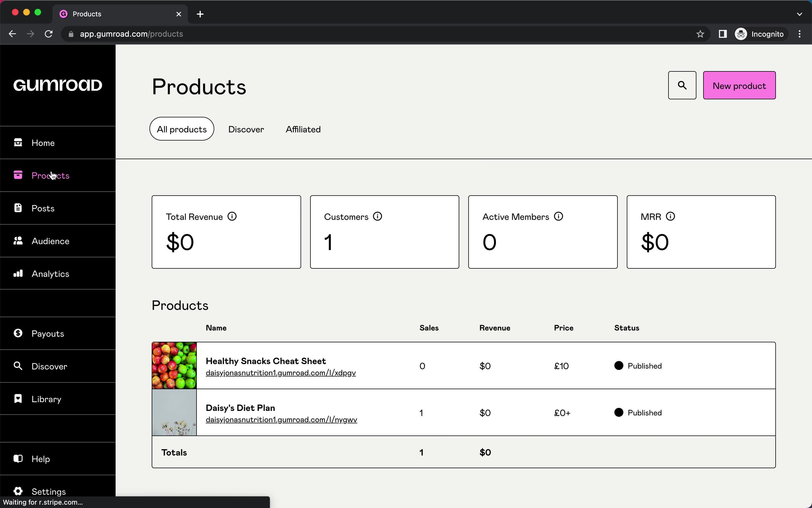Click the Discover magnifier icon in sidebar

pos(18,366)
